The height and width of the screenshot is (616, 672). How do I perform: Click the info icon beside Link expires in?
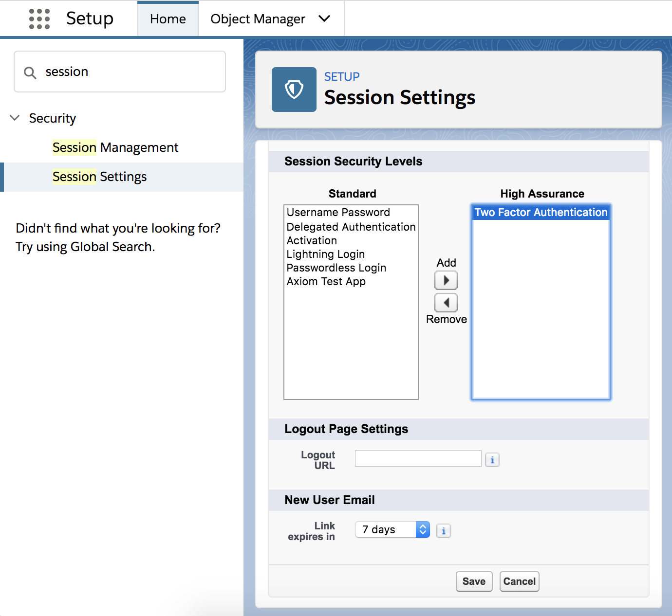443,531
